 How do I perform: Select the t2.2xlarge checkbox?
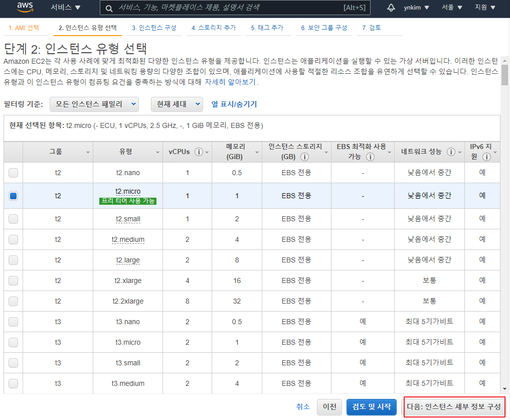14,301
